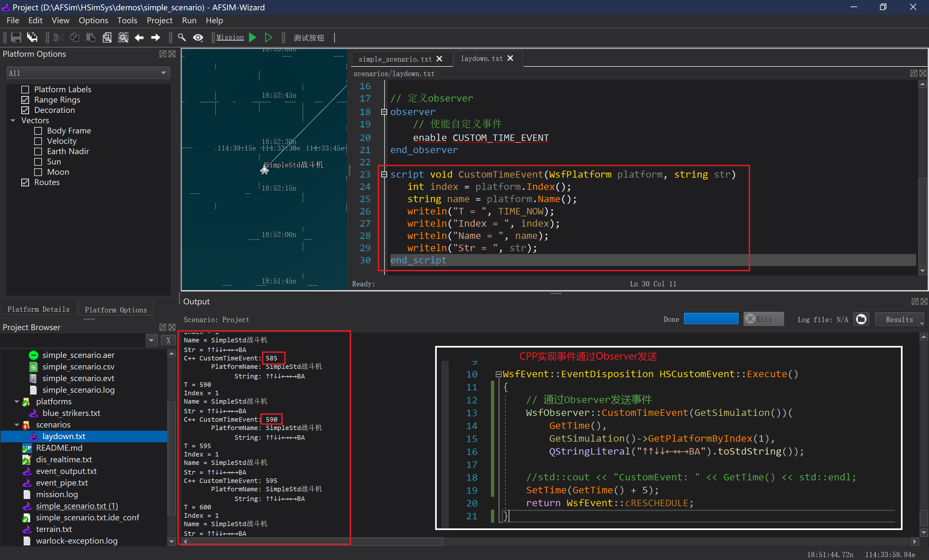Toggle the Velocity vector checkbox
929x560 pixels.
point(38,141)
